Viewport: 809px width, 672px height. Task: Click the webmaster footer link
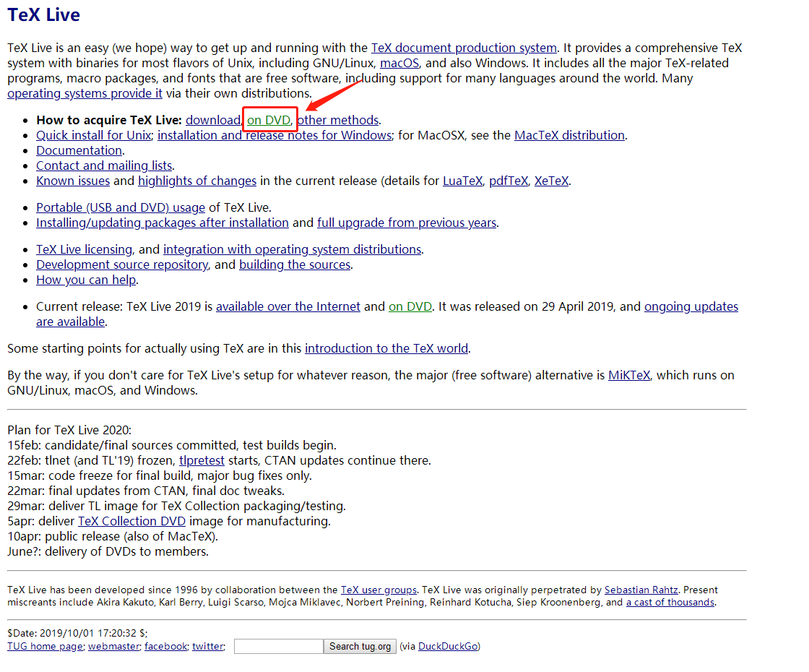click(113, 646)
